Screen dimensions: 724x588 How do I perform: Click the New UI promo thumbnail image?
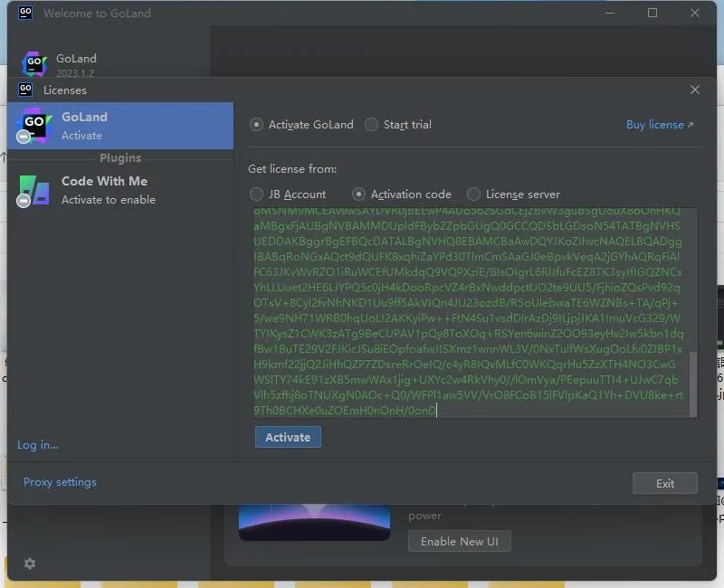314,523
